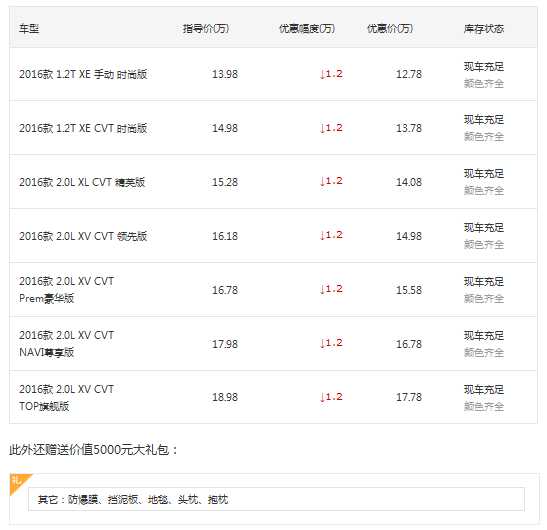
Task: Click the 优惠幅度(万) column header
Action: pyautogui.click(x=307, y=29)
